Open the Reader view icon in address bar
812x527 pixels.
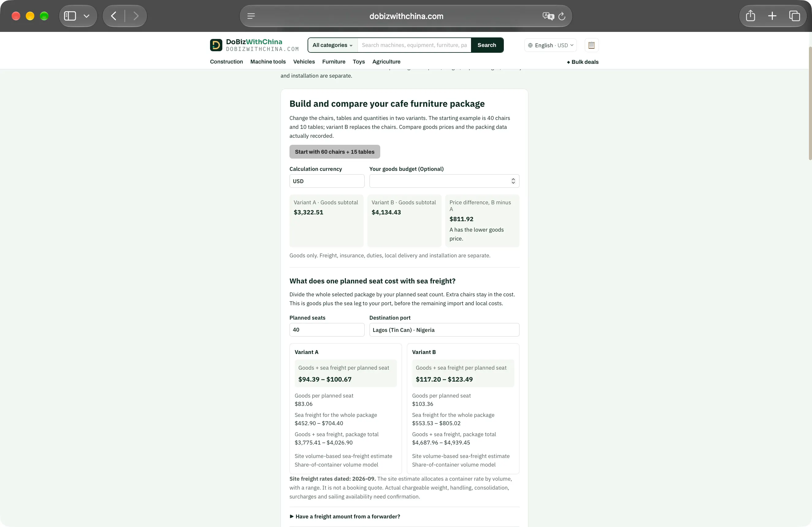251,16
